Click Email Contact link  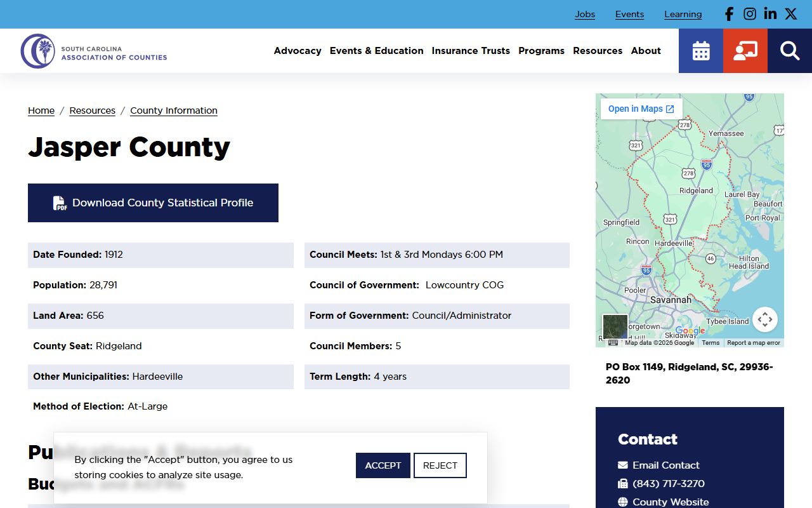(666, 465)
